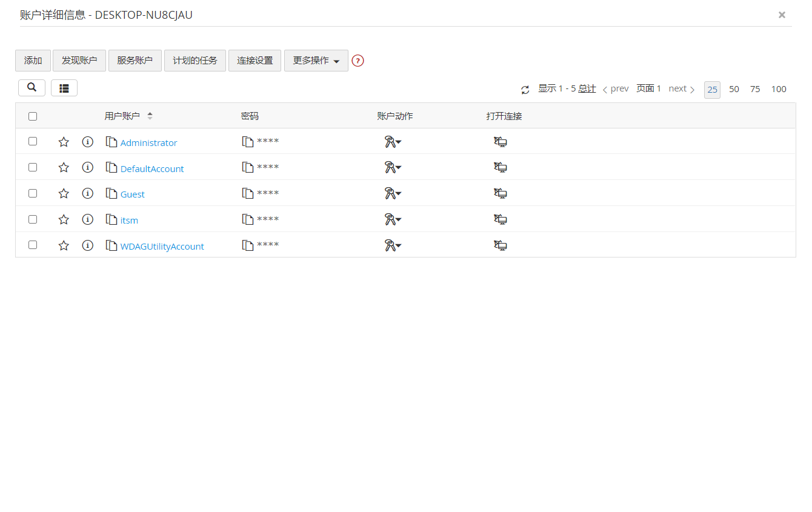Open a connection using the Guest account
The height and width of the screenshot is (512, 812).
pos(501,193)
